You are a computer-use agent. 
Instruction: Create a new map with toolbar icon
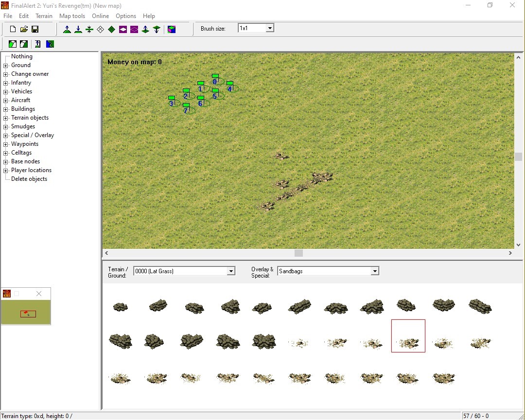tap(13, 29)
